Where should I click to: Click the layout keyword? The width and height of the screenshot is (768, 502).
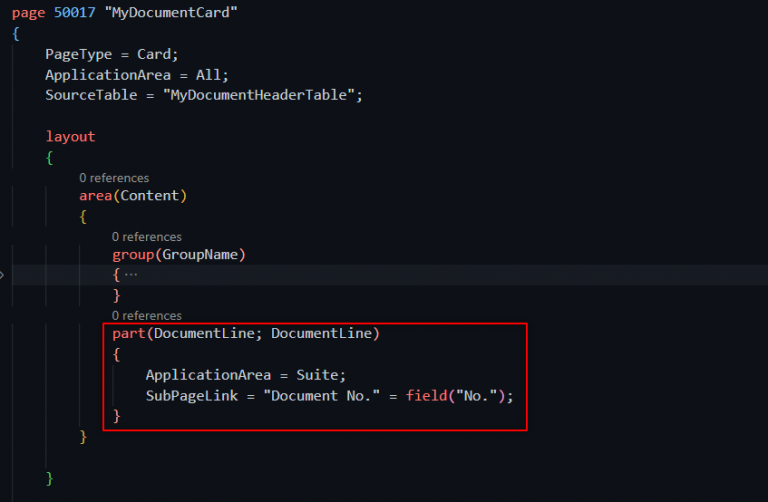(70, 136)
